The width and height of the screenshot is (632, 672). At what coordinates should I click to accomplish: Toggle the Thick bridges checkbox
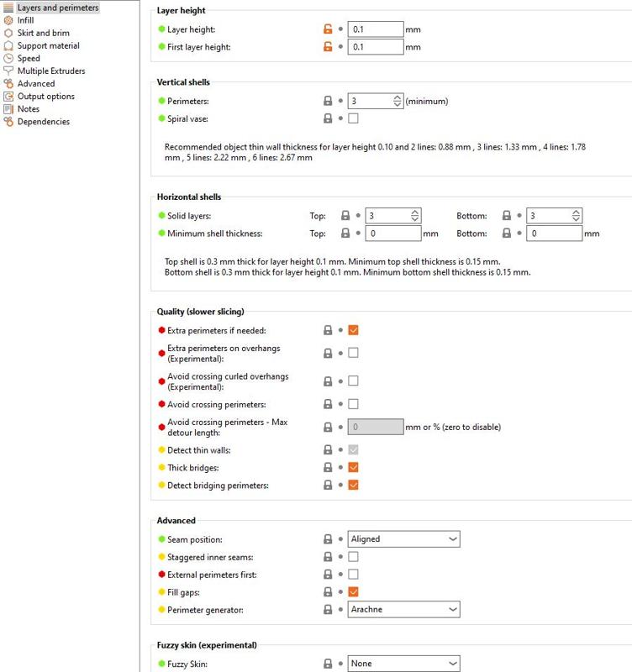354,467
